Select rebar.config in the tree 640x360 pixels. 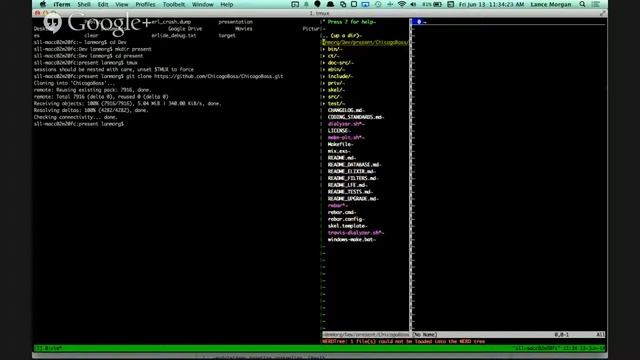point(346,219)
